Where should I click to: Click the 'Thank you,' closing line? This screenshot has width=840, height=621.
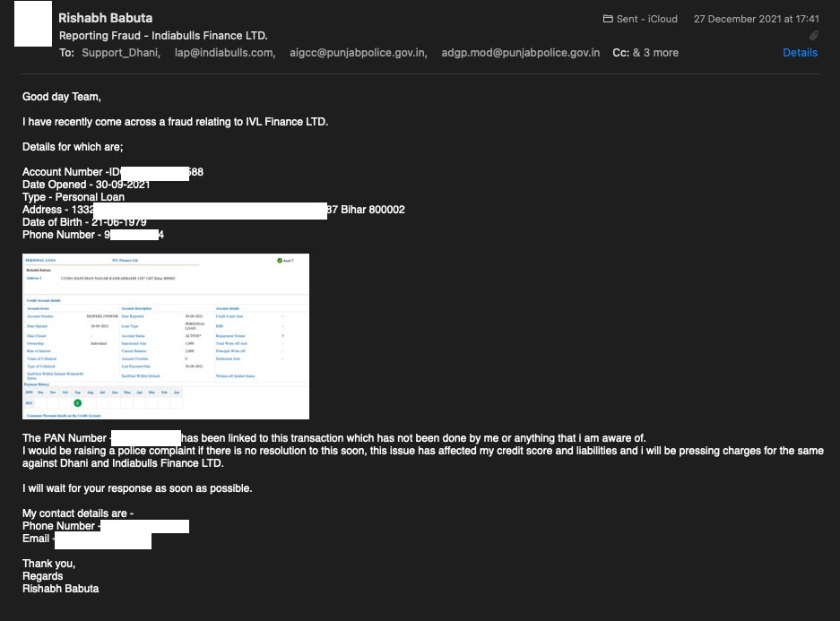tap(49, 564)
